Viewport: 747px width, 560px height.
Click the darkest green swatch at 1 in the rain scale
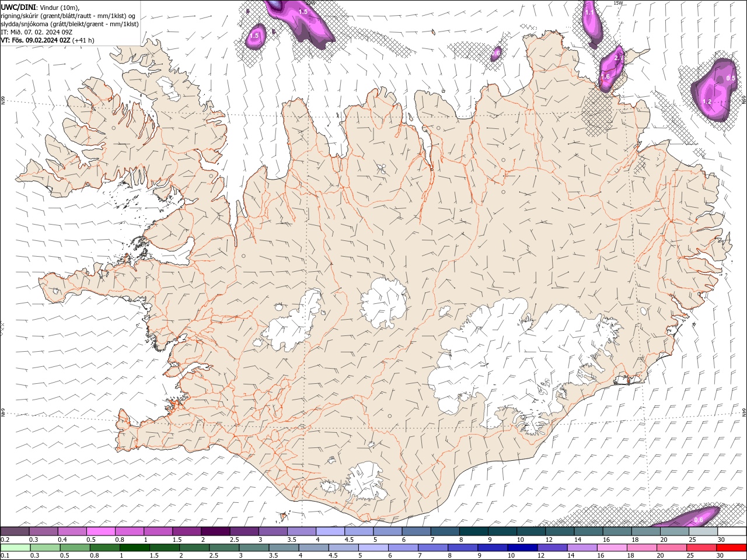pos(134,548)
